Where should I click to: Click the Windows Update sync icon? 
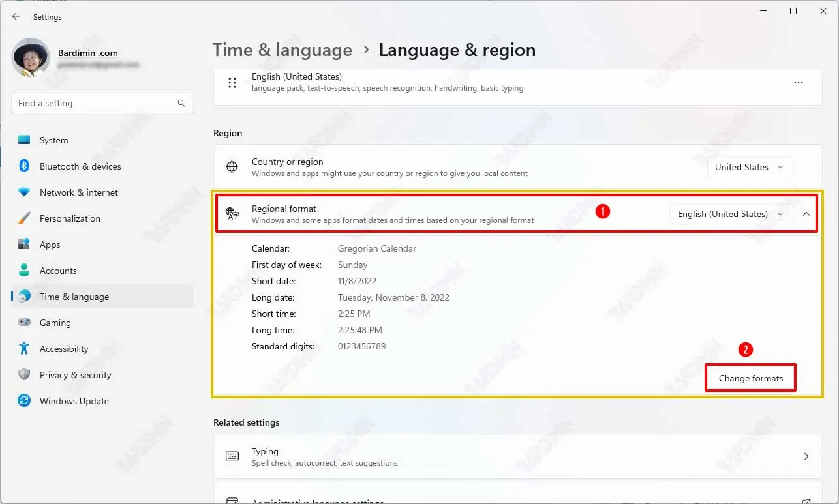[x=24, y=401]
